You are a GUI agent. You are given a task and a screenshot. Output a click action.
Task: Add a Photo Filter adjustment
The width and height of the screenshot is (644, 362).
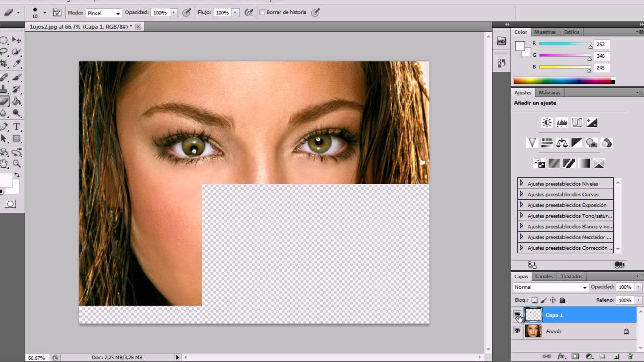click(x=592, y=143)
